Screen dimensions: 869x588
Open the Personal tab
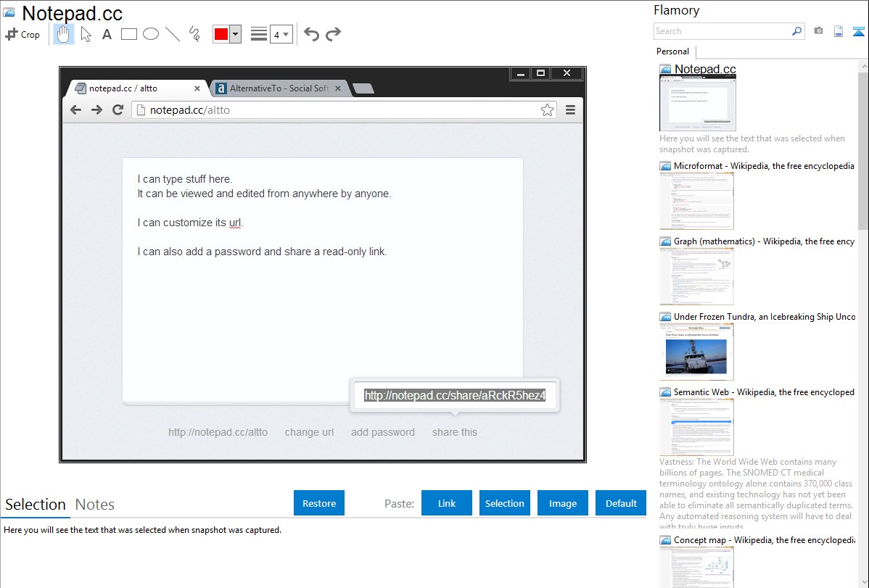click(672, 51)
